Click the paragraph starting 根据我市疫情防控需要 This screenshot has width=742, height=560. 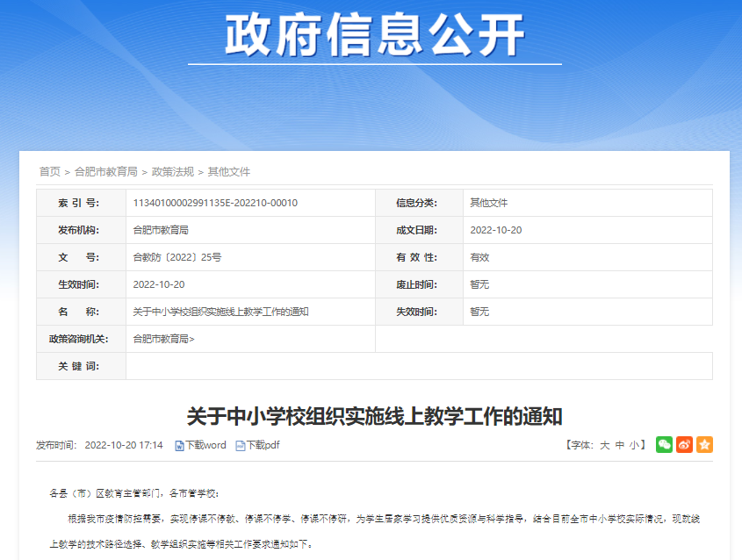click(374, 532)
